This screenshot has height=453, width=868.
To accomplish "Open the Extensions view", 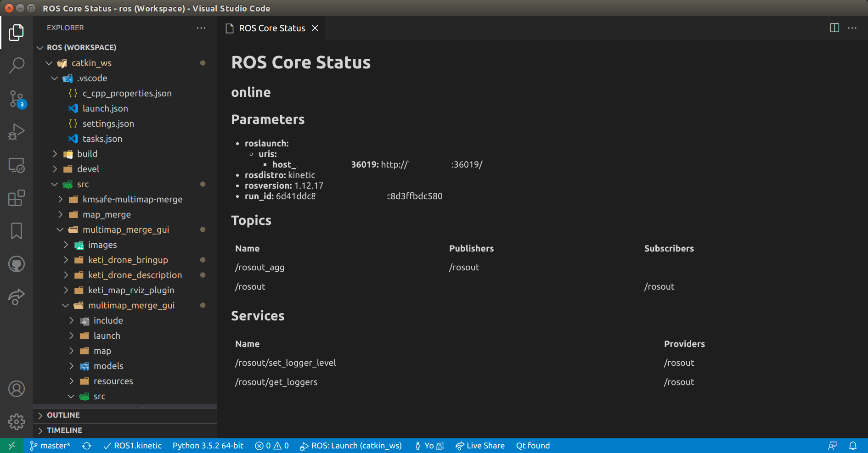I will pos(17,198).
